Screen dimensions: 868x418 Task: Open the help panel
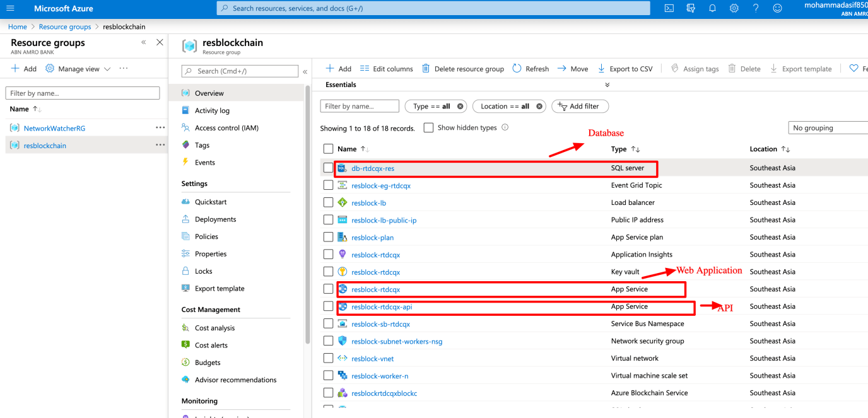(x=755, y=8)
